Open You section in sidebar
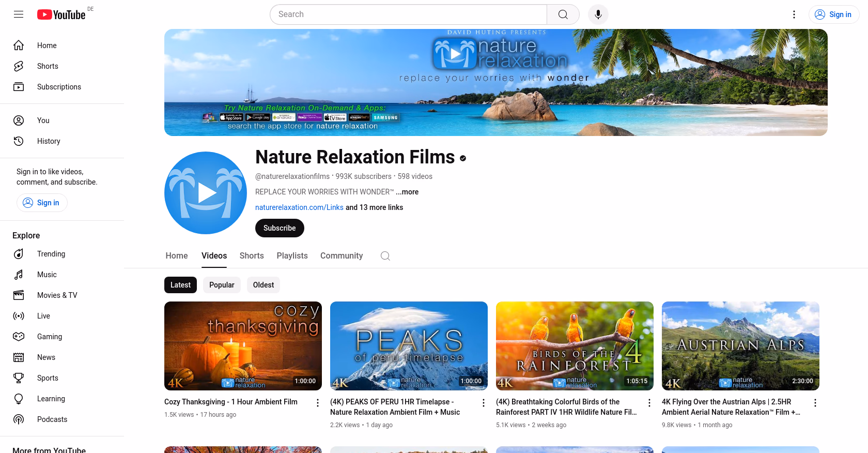 click(62, 120)
